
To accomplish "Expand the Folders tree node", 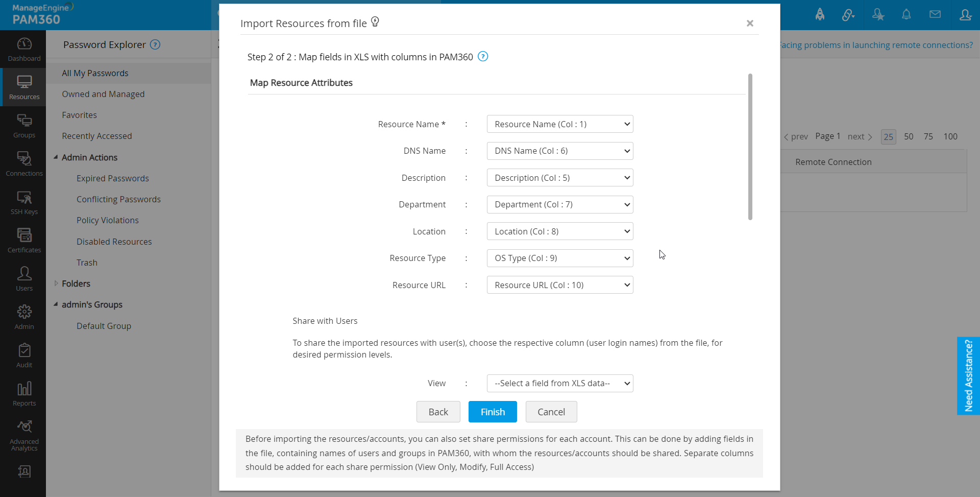I will point(56,283).
